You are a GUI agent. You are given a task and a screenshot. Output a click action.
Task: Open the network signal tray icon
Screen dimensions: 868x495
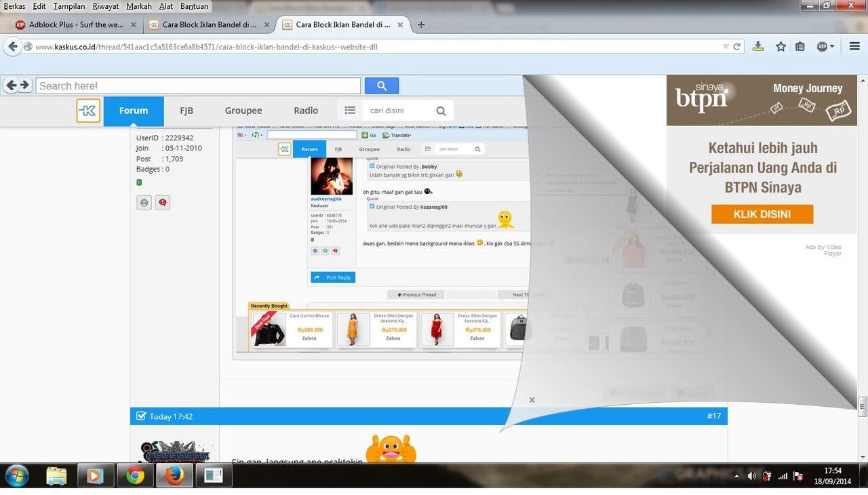pos(783,476)
